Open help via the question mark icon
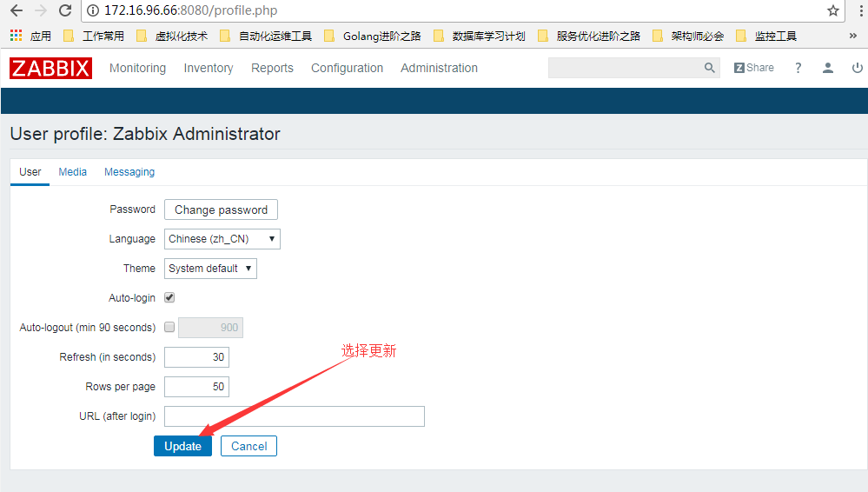Screen dimensions: 868x492 (x=798, y=68)
